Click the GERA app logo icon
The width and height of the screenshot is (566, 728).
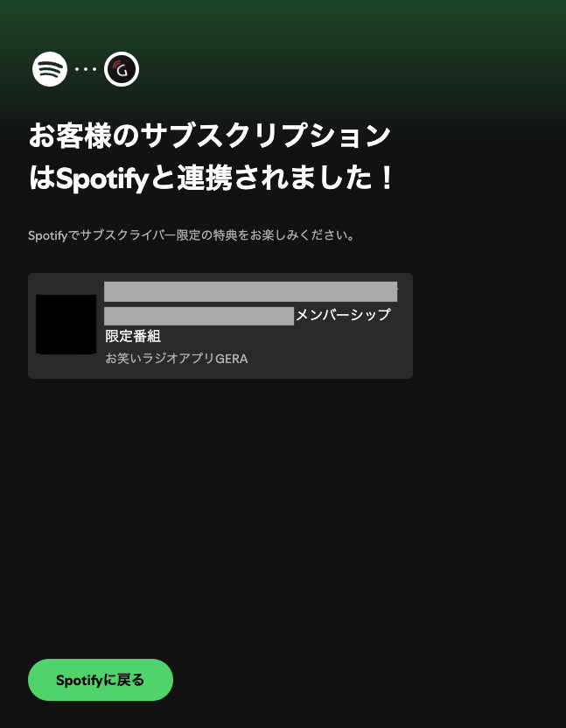coord(122,69)
